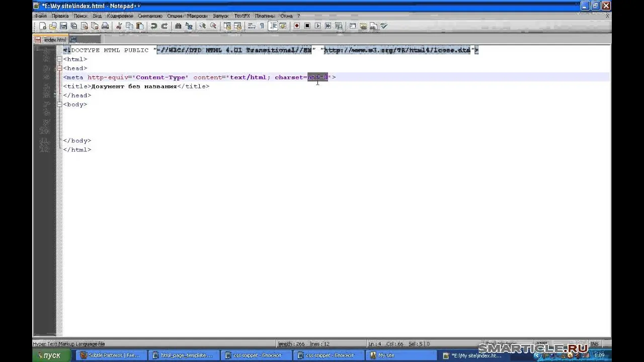Switch to 'Subtle Patterns' taskbar window
Viewport: 644px width, 362px height.
pos(112,355)
